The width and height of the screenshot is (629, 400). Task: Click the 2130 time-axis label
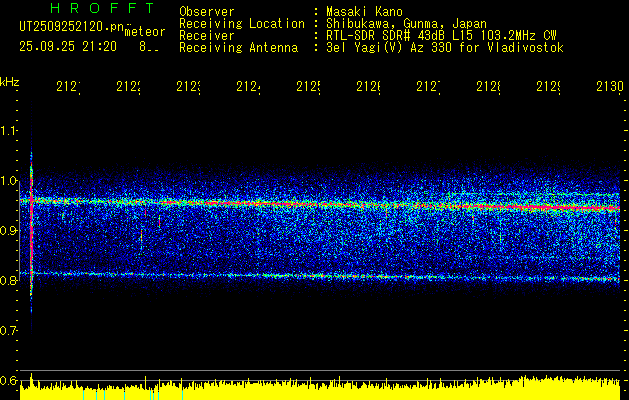click(x=610, y=87)
